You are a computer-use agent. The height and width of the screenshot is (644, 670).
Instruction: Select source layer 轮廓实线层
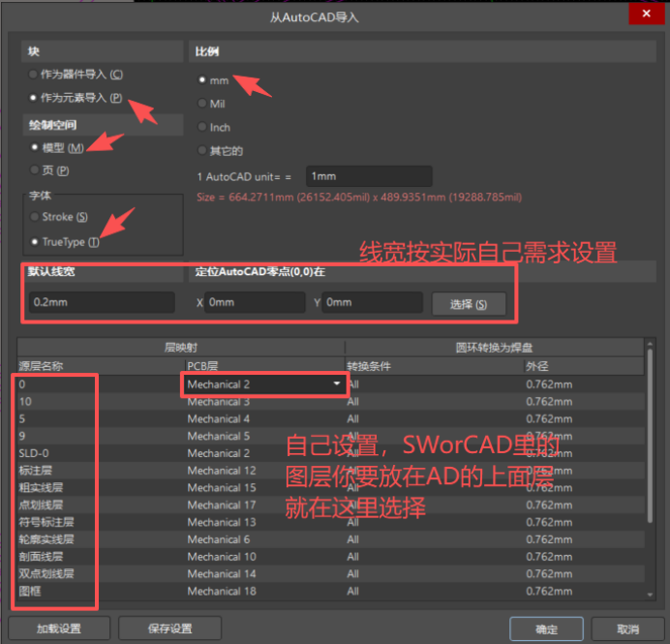click(x=46, y=539)
